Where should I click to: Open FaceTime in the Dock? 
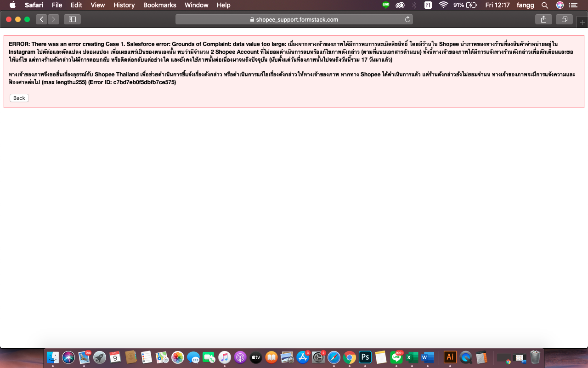209,357
